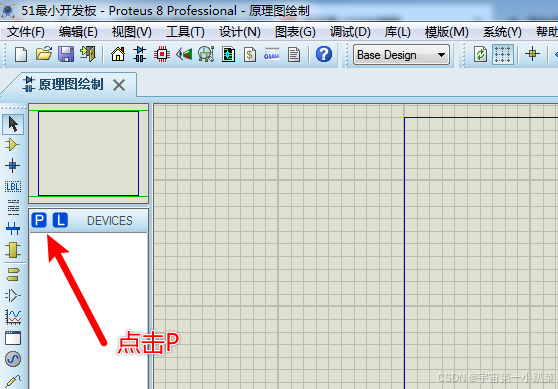
Task: Select the Generator Mode sine icon
Action: point(13,359)
